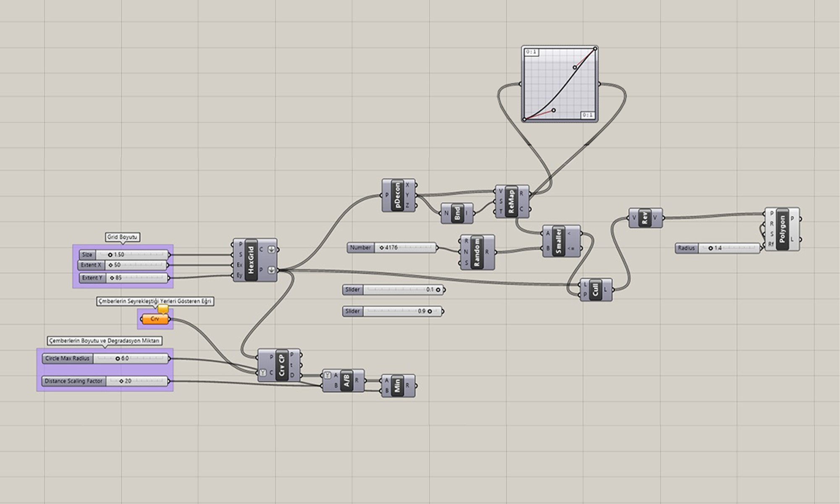Screen dimensions: 840x504
Task: Click the Cull component
Action: tap(595, 290)
